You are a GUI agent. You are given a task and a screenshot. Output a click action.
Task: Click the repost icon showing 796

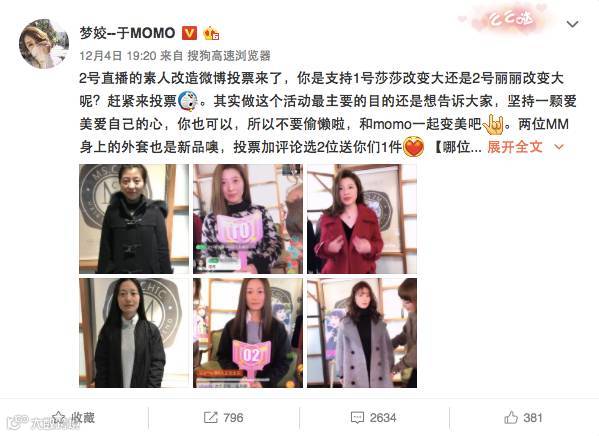coord(210,418)
